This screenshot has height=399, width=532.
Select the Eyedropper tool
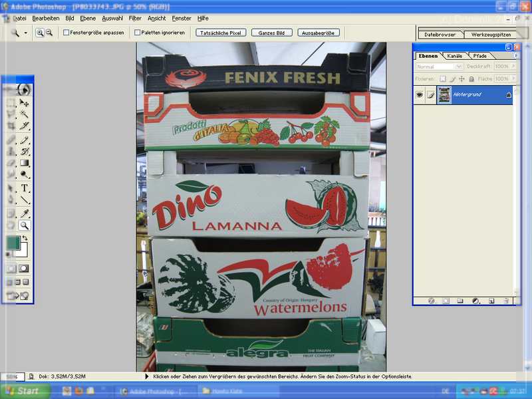tap(24, 213)
